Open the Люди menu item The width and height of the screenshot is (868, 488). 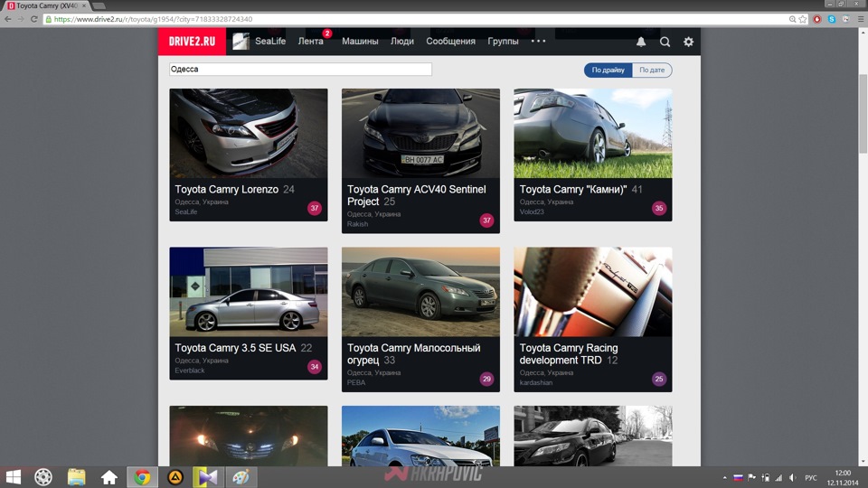[x=401, y=42]
